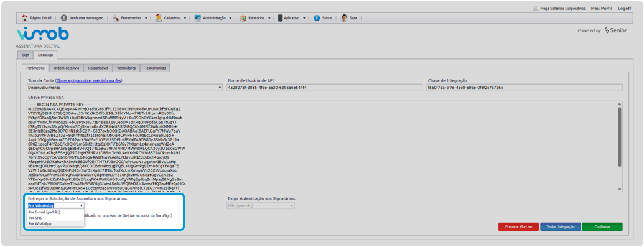Viewport: 644px width, 247px height.
Task: Click 'Clique aqui para obter mais informações' link
Action: click(x=89, y=80)
